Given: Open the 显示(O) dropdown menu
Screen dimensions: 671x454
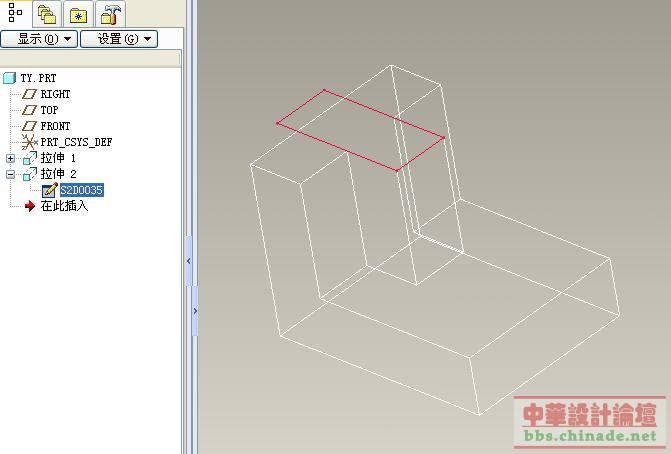Looking at the screenshot, I should pyautogui.click(x=39, y=39).
